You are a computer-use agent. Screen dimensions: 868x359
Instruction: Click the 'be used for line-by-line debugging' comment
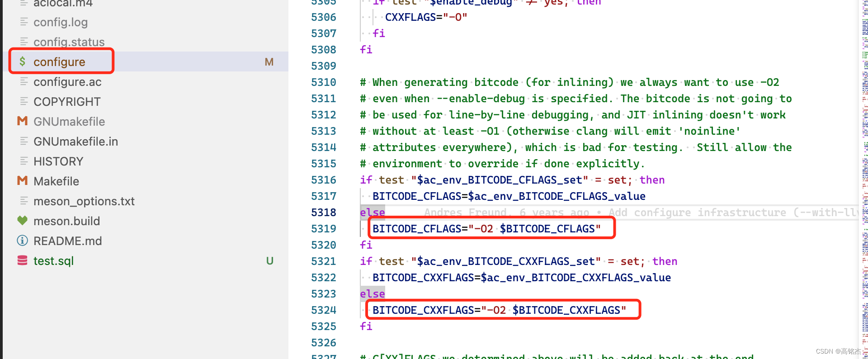pyautogui.click(x=573, y=115)
